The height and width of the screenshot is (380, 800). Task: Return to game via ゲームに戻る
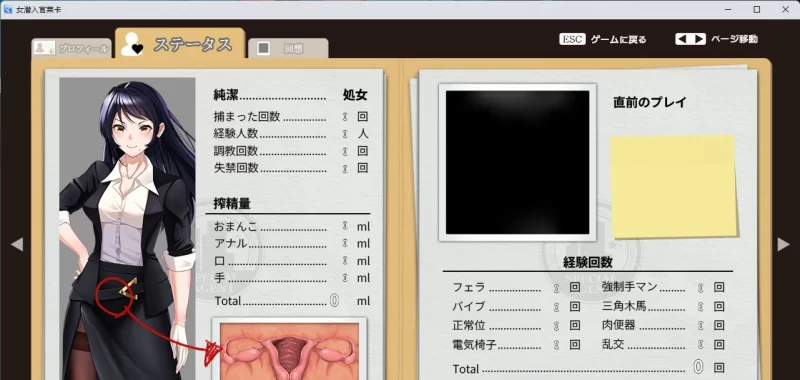coord(618,39)
